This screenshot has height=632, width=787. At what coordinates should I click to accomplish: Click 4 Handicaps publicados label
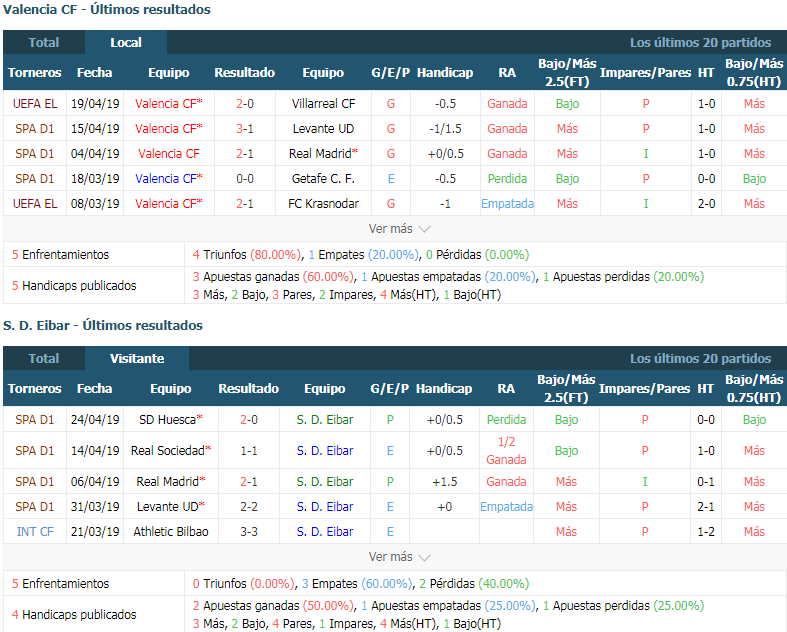(x=74, y=614)
